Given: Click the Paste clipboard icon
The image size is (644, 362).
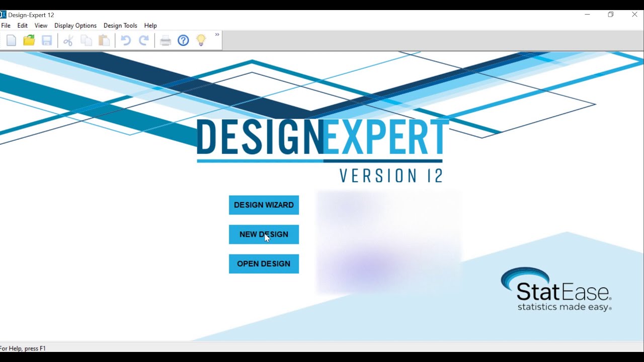Looking at the screenshot, I should point(104,41).
